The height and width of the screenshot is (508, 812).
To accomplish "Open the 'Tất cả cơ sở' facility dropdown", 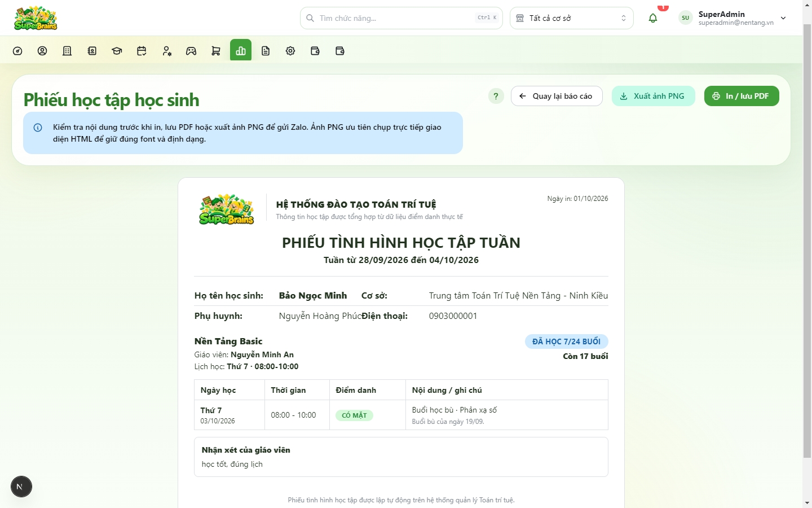I will (572, 18).
